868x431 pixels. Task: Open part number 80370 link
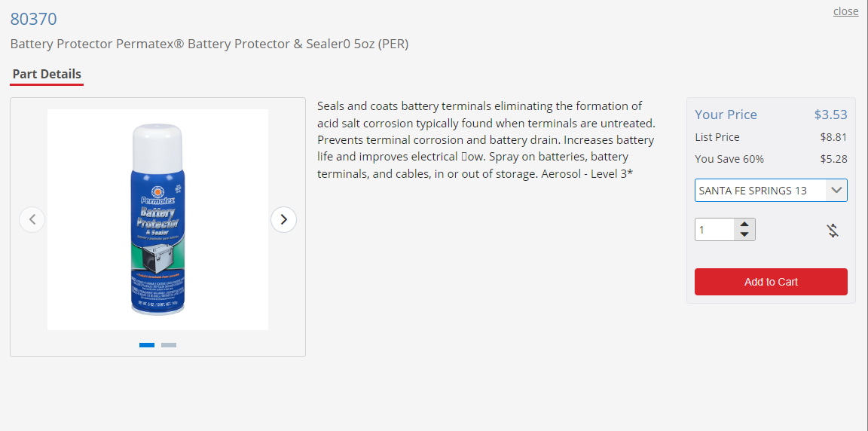pyautogui.click(x=33, y=19)
